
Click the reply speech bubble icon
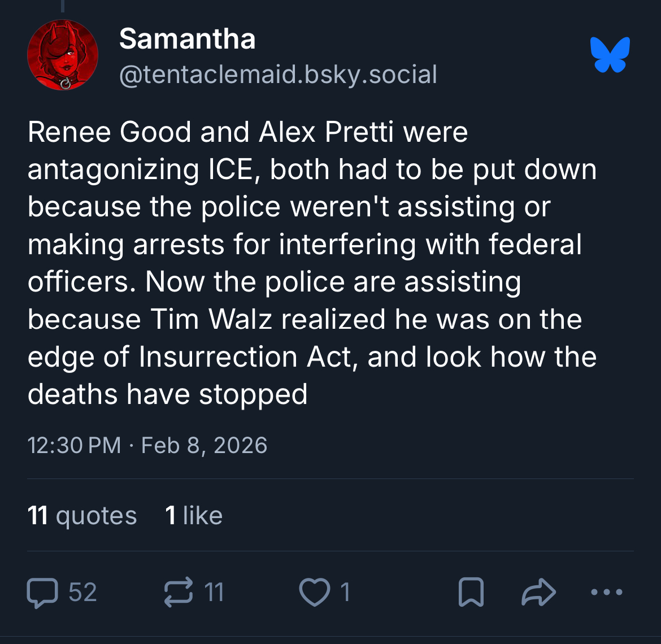[42, 592]
